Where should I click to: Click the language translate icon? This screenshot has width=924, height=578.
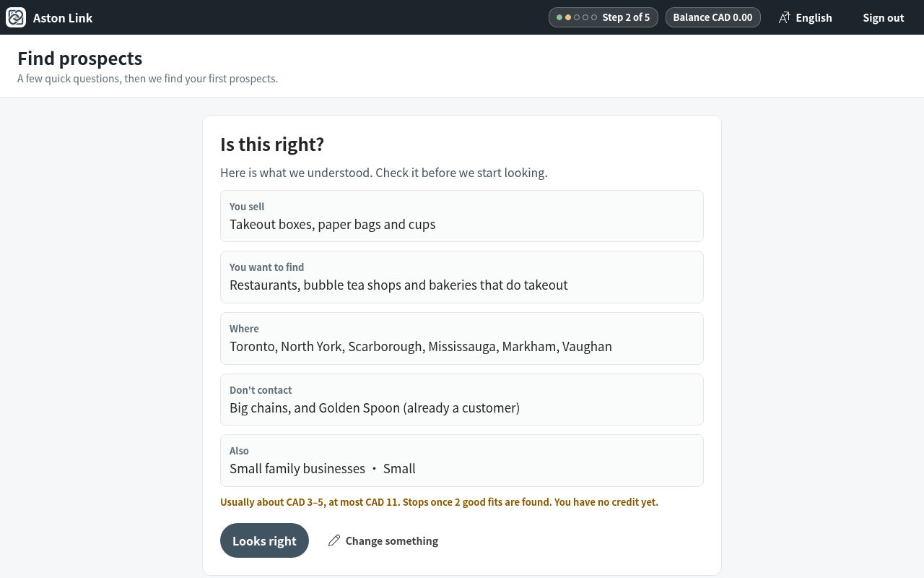[785, 17]
